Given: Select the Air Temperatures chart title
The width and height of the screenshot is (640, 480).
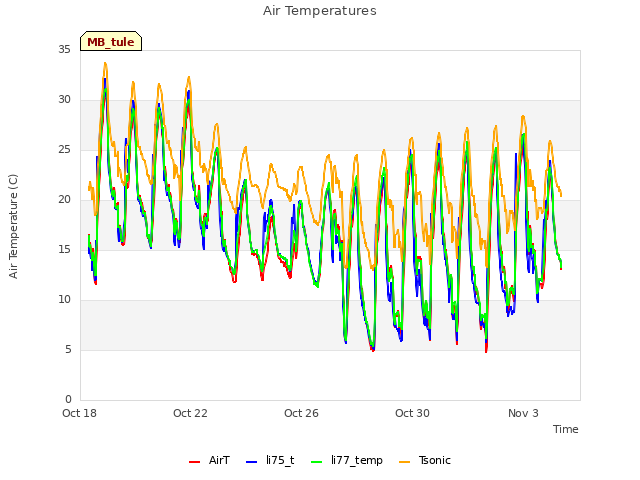Looking at the screenshot, I should point(320,11).
